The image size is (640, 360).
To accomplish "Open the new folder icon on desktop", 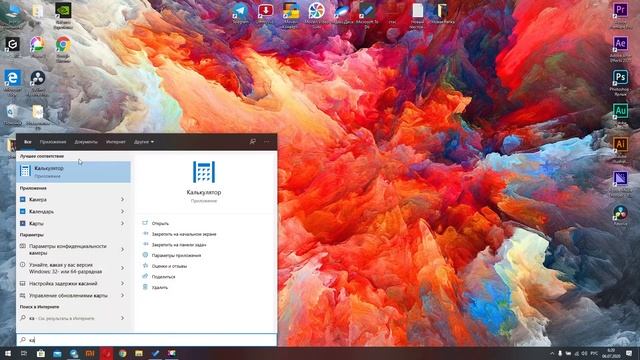I will tap(442, 11).
